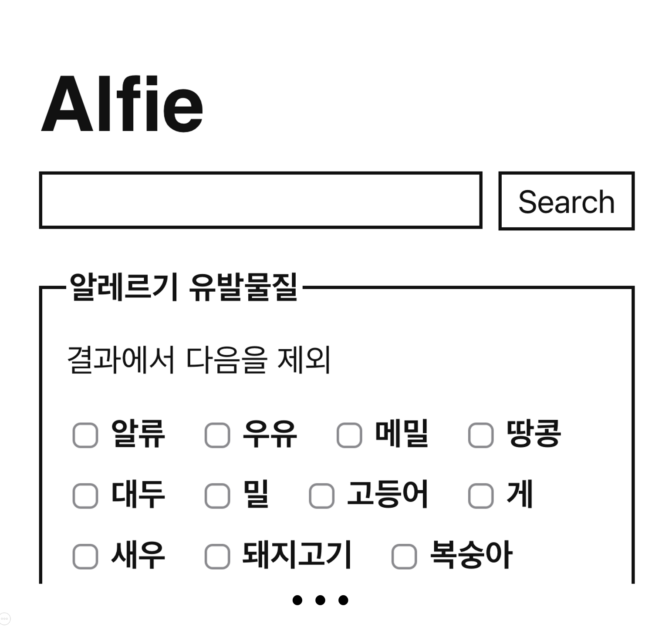Click the search text input field
Viewport: 672px width, 627px height.
click(x=260, y=200)
